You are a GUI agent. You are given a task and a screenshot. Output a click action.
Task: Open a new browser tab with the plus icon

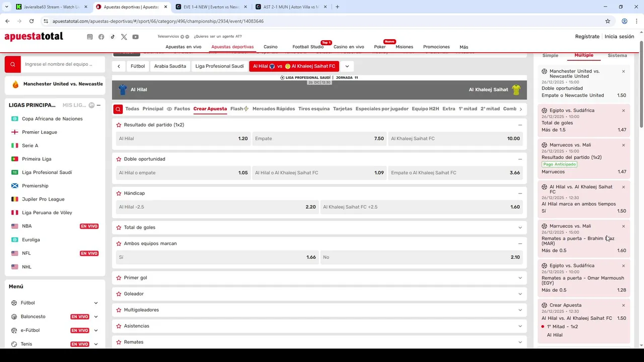coord(337,7)
